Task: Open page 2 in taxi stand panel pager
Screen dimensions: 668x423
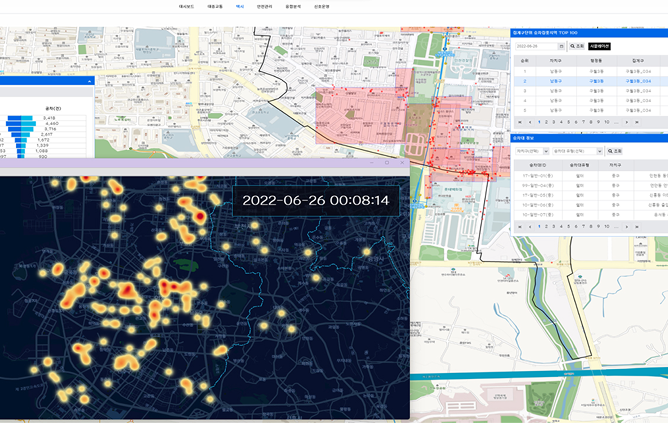Action: coord(546,227)
